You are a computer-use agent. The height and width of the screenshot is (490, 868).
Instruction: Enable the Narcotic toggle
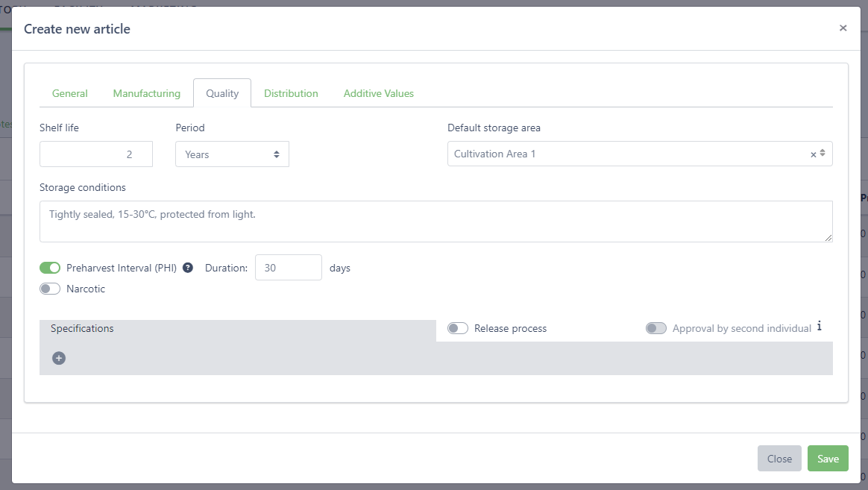(x=50, y=289)
